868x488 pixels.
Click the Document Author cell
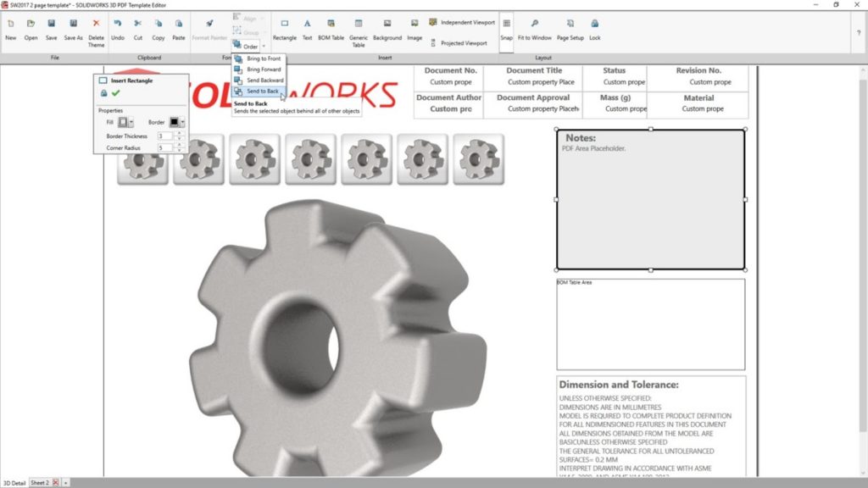coord(448,97)
